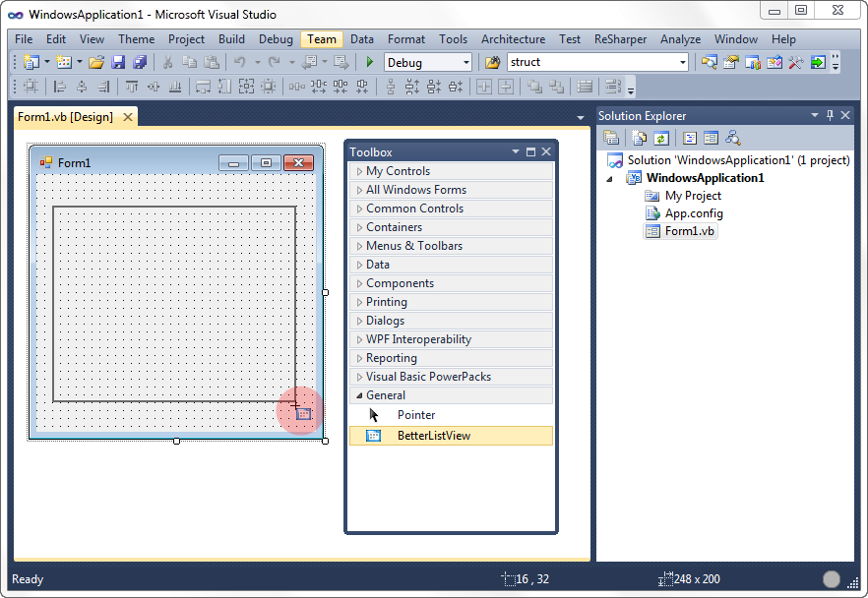Open the ReSharper menu
Image resolution: width=868 pixels, height=598 pixels.
point(620,39)
